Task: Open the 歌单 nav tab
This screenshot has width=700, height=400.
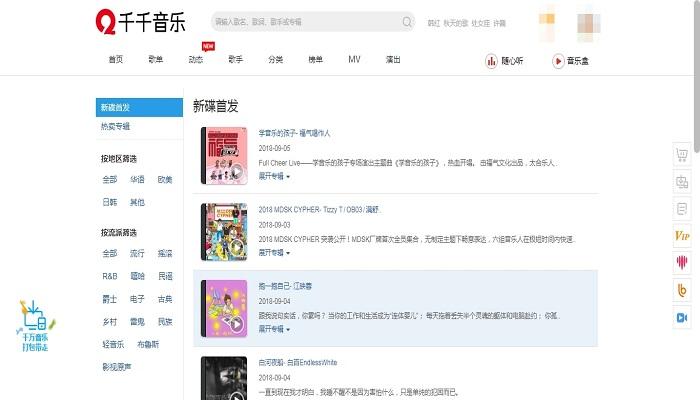Action: 155,59
